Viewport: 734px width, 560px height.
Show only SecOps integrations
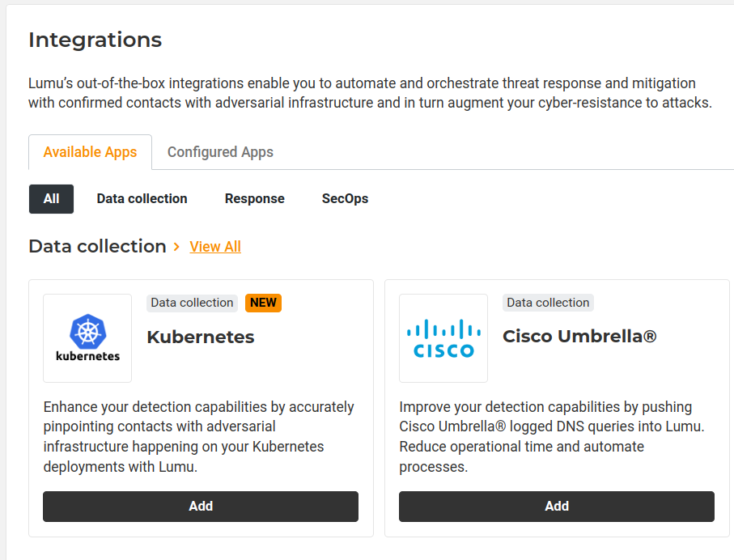click(x=345, y=199)
